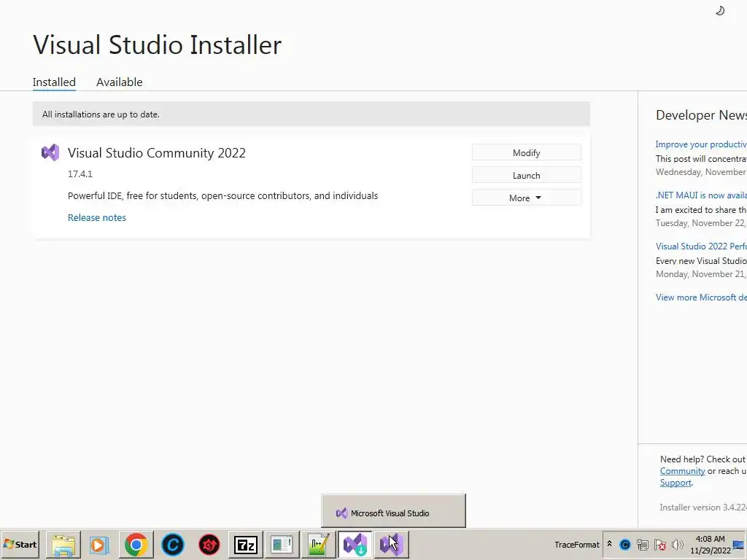Open the Community help link
Image resolution: width=747 pixels, height=560 pixels.
point(682,471)
